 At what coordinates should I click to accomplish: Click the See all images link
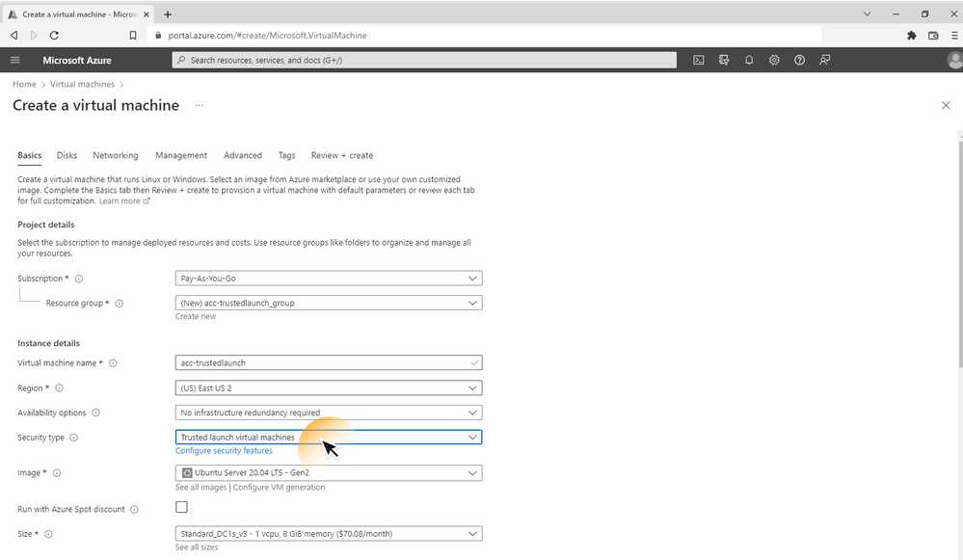[201, 487]
